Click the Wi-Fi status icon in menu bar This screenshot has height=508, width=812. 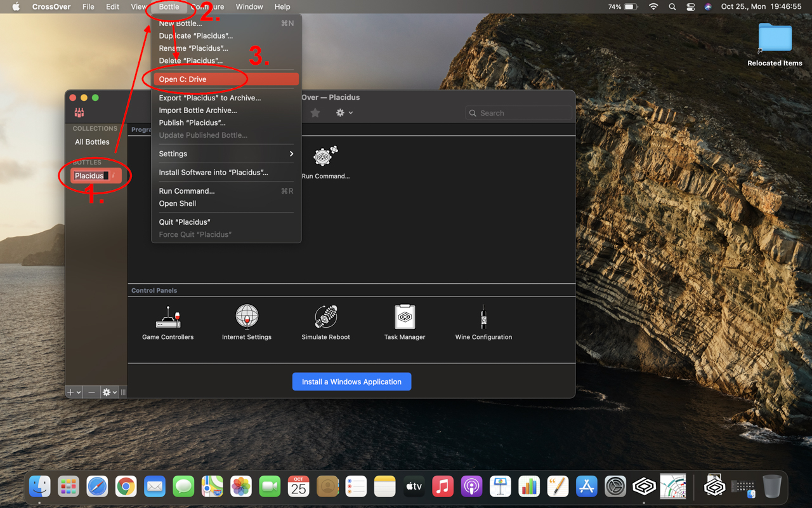[x=653, y=7]
